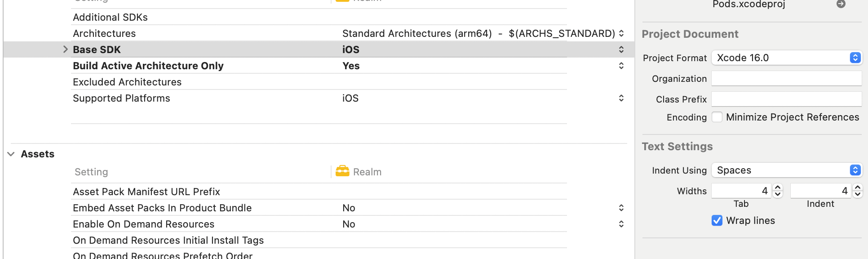Screen dimensions: 868x259
Task: Select the Excluded Architectures setting row
Action: tap(319, 82)
